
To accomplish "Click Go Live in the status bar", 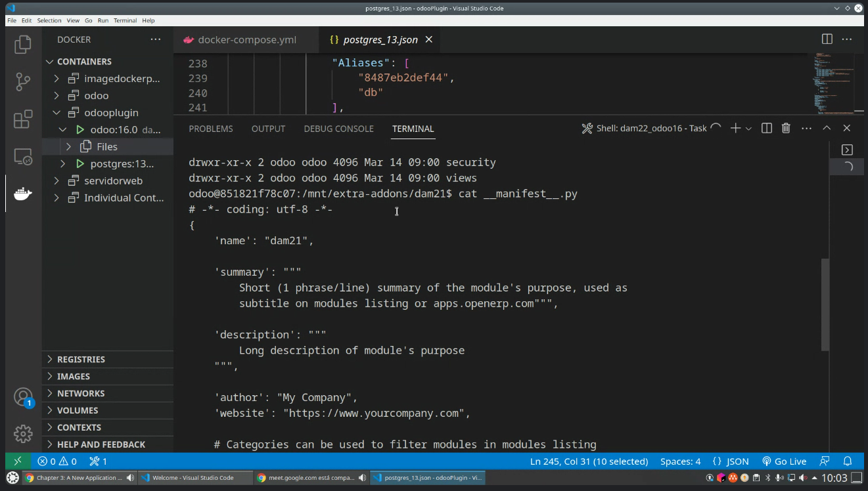I will click(785, 461).
